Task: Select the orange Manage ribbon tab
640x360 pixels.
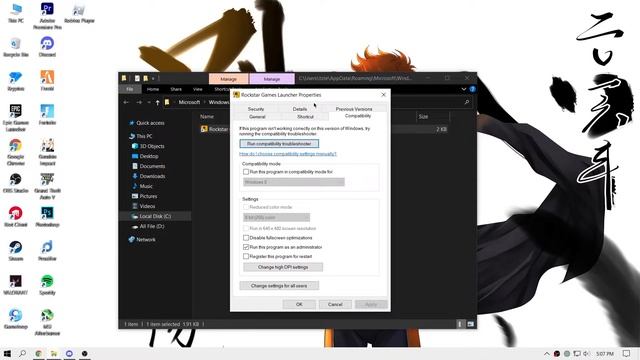Action: (229, 79)
